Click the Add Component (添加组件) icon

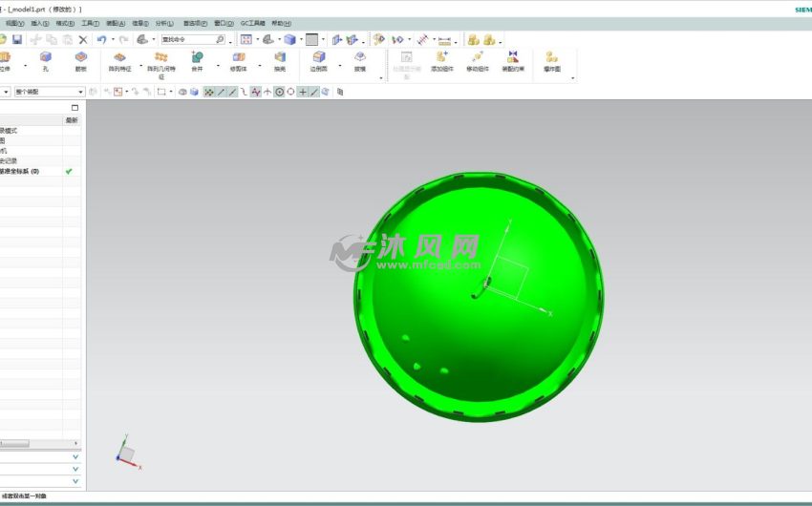coord(441,58)
